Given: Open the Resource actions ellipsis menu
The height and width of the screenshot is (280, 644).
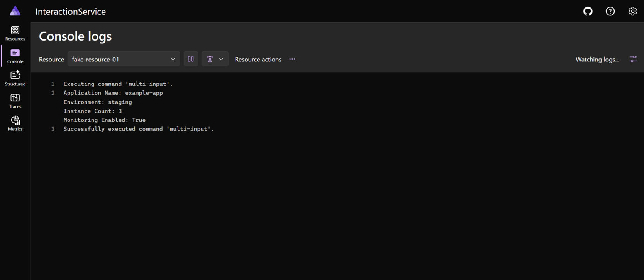Looking at the screenshot, I should (292, 59).
